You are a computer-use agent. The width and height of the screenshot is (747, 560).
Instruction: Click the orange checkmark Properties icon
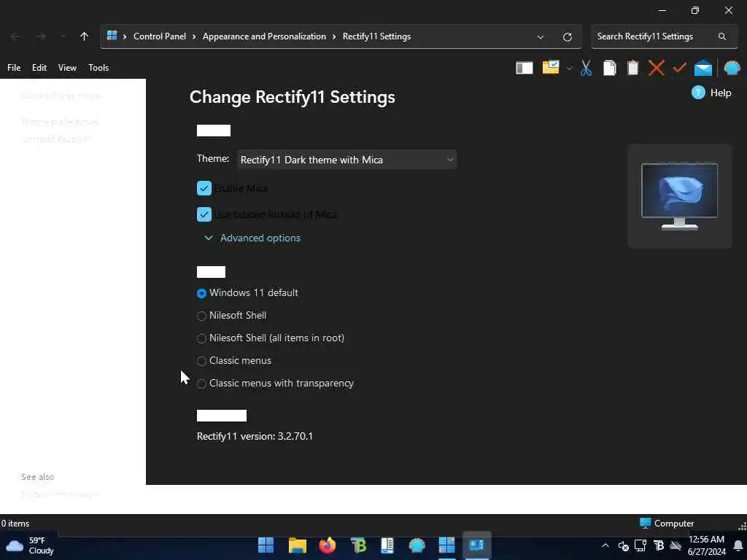(679, 68)
